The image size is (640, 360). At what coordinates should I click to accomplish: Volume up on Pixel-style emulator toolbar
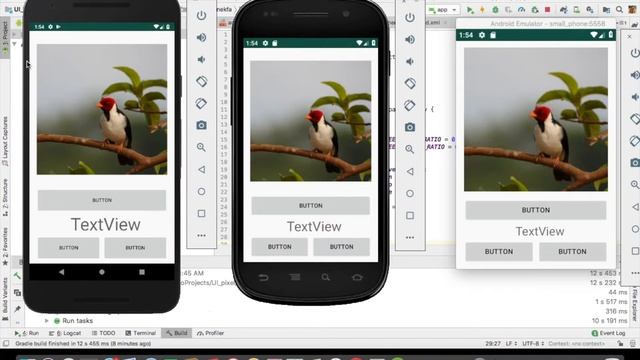[201, 38]
